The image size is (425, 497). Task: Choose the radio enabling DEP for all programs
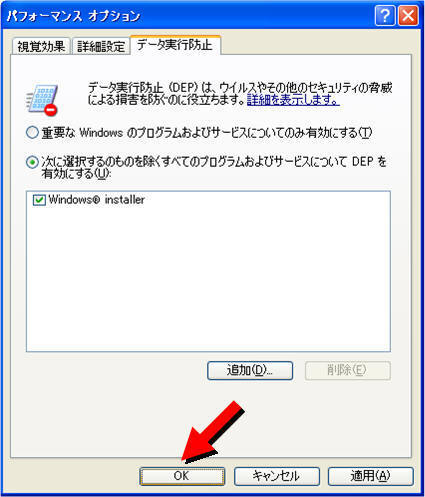pos(32,162)
